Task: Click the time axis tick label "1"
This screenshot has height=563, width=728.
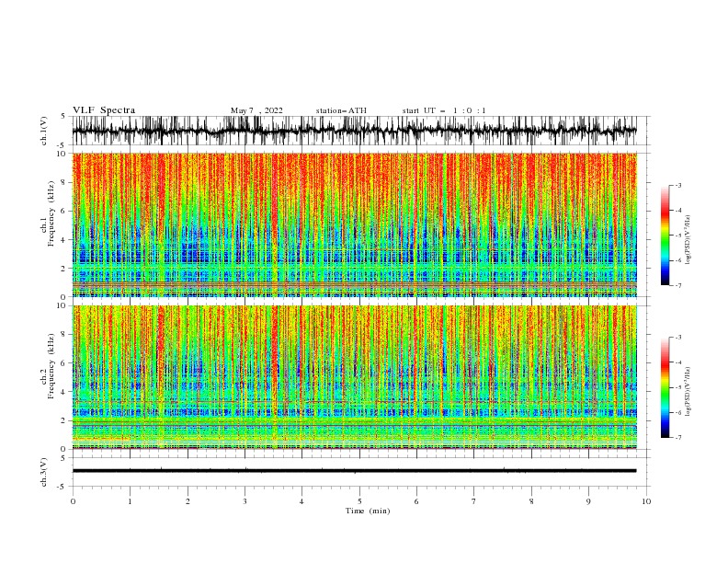Action: click(130, 501)
